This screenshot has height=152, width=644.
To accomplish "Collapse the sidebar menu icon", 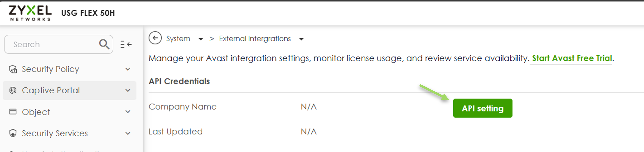I will (x=126, y=44).
